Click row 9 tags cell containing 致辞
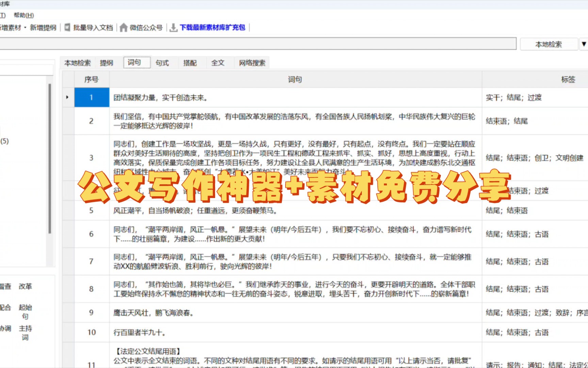 coord(537,312)
